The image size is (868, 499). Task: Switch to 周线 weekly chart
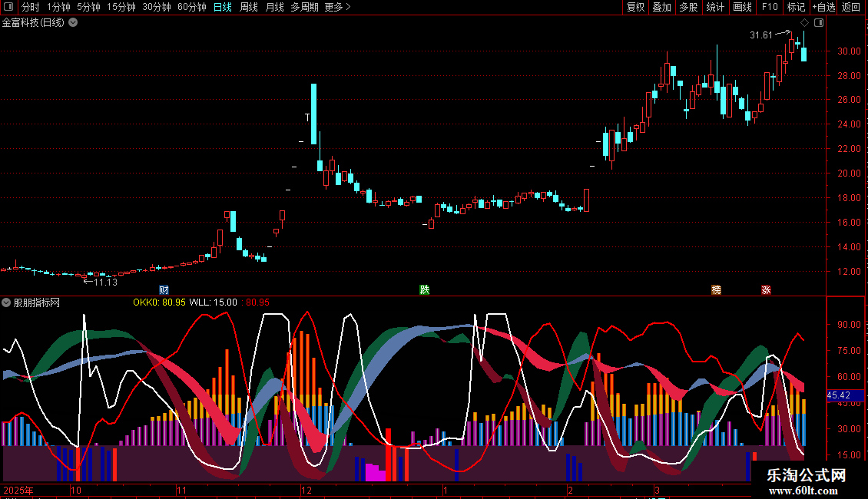[249, 7]
